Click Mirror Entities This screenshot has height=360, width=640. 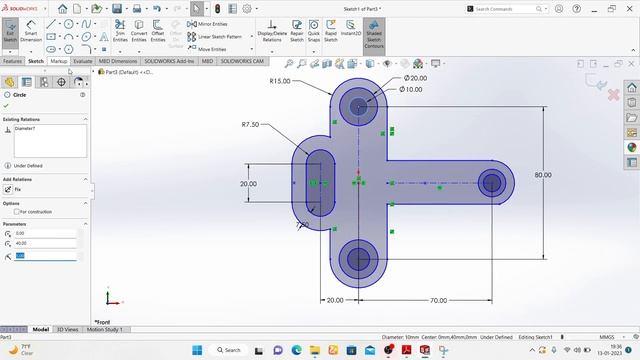(x=207, y=24)
